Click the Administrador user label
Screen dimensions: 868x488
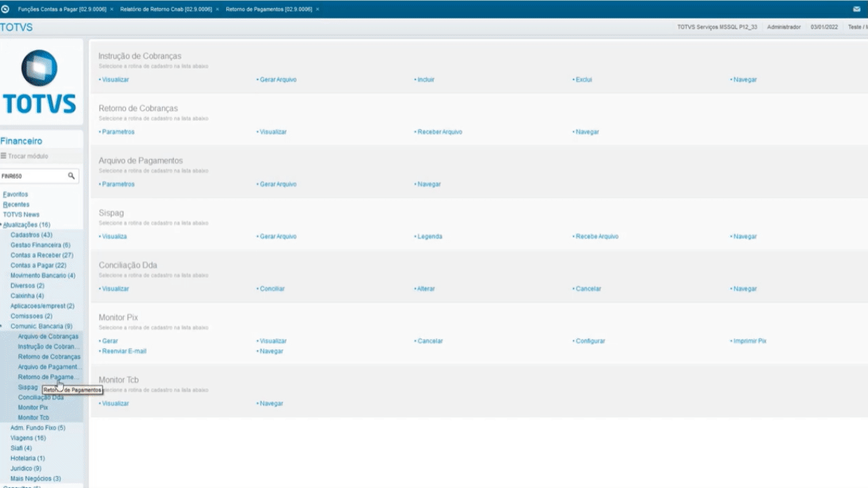tap(784, 27)
